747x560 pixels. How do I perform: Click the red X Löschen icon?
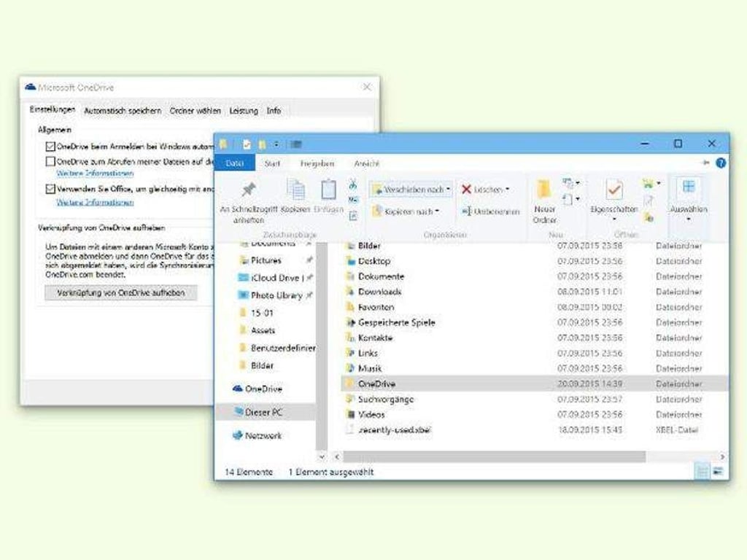(466, 190)
